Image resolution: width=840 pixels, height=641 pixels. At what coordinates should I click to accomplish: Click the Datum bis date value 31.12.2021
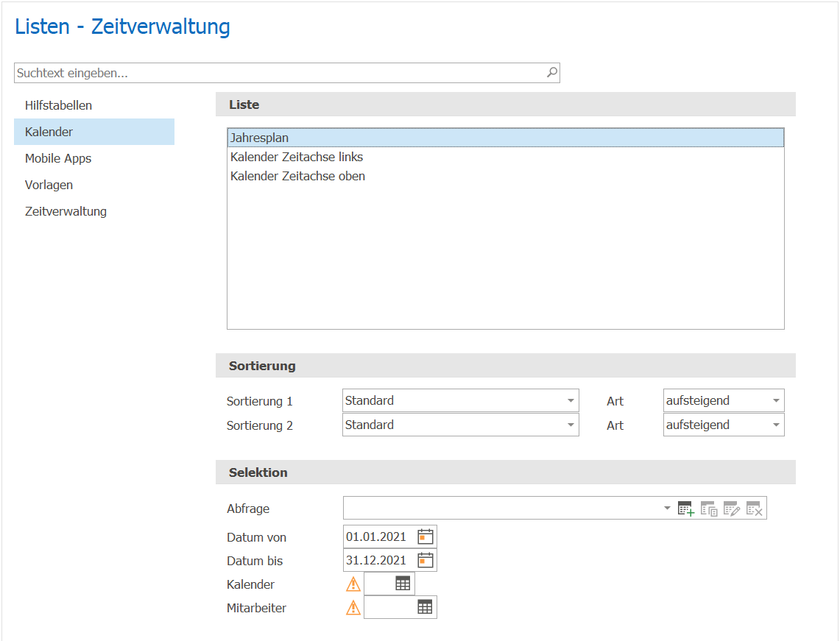tap(376, 560)
